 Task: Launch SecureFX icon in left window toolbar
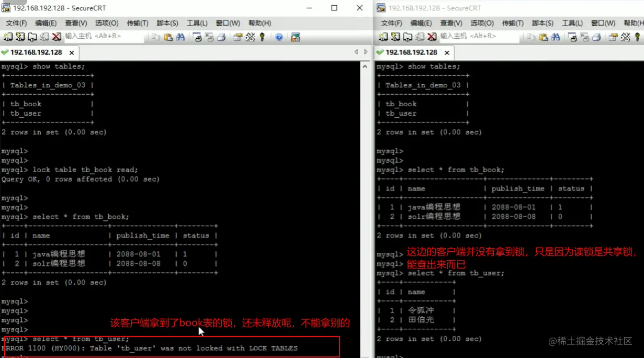coord(296,37)
